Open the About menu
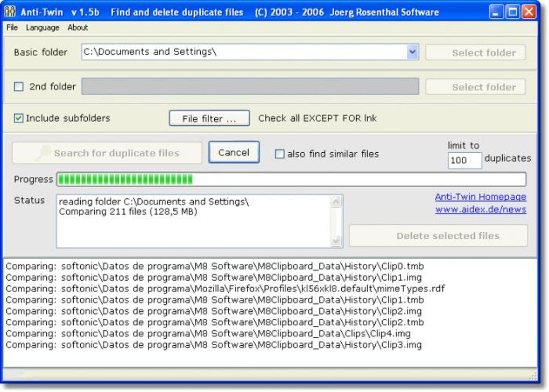Screen dimensions: 549x392 (78, 27)
